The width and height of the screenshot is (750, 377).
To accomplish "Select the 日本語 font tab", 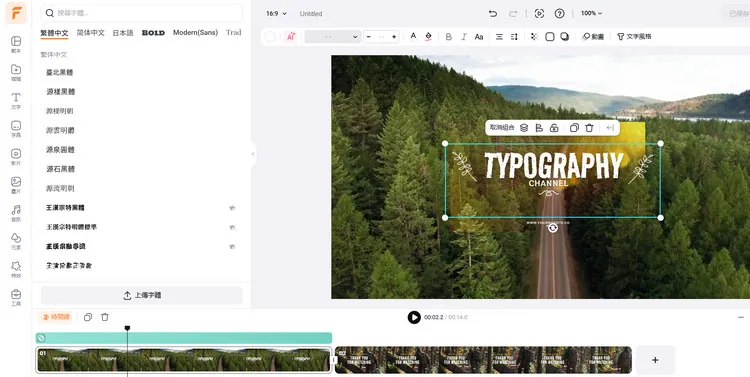I will tap(123, 33).
